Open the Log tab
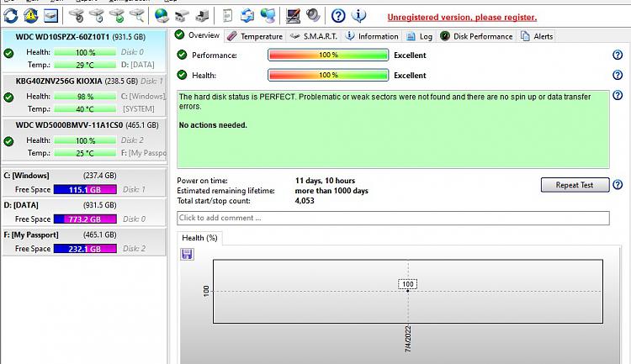Screen dimensions: 631x364 419,36
